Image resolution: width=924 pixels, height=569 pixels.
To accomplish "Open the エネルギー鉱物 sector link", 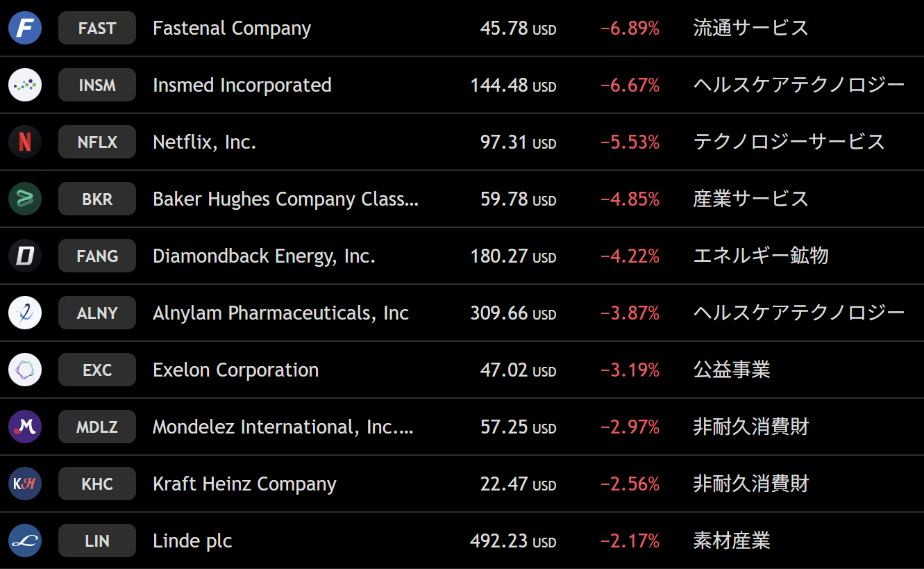I will click(x=761, y=256).
